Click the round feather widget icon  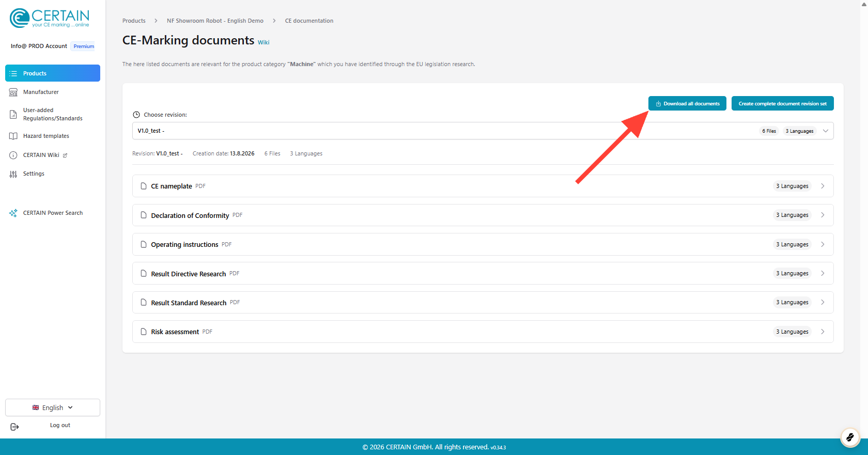(850, 437)
